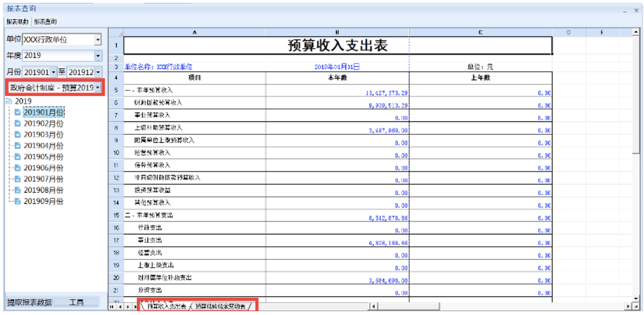Select column B header

pos(337,32)
